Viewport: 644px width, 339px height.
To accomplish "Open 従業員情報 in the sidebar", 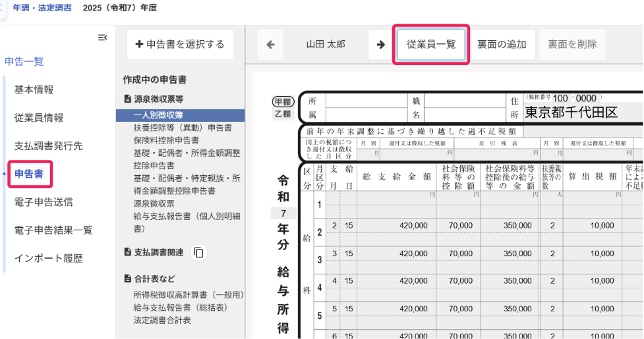I will click(39, 118).
